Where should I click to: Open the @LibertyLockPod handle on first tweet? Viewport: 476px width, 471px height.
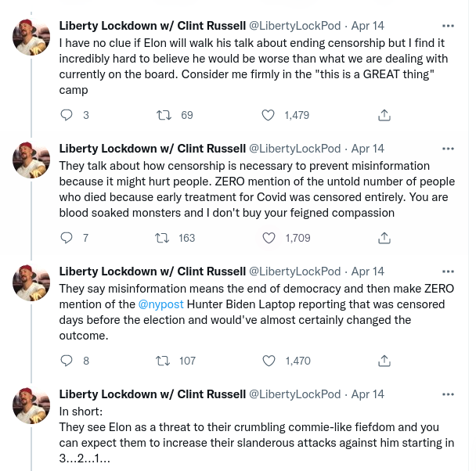coord(294,26)
